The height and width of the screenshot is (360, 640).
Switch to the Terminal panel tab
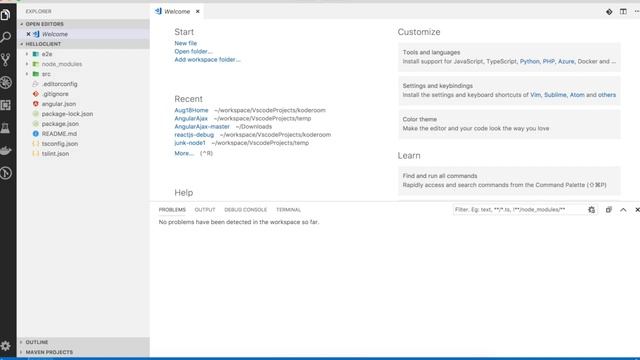pos(289,210)
